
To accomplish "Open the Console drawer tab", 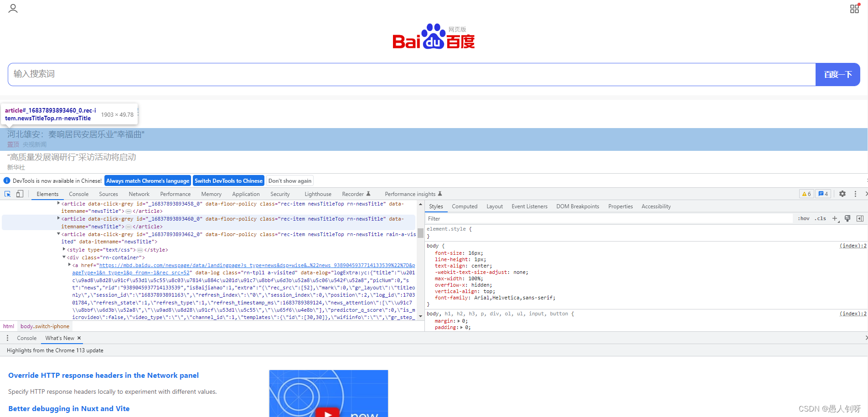I will [x=26, y=338].
